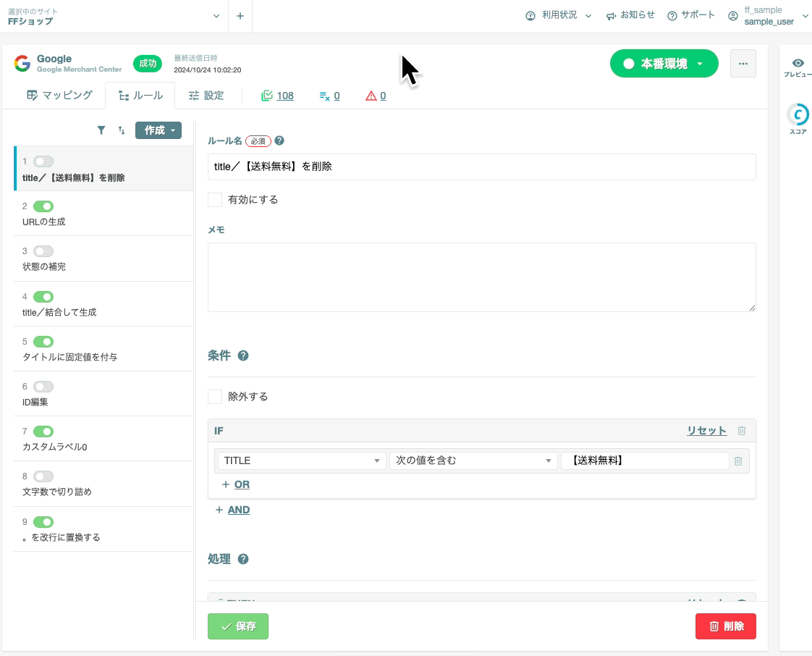Switch to the マッピング tab

pos(59,96)
